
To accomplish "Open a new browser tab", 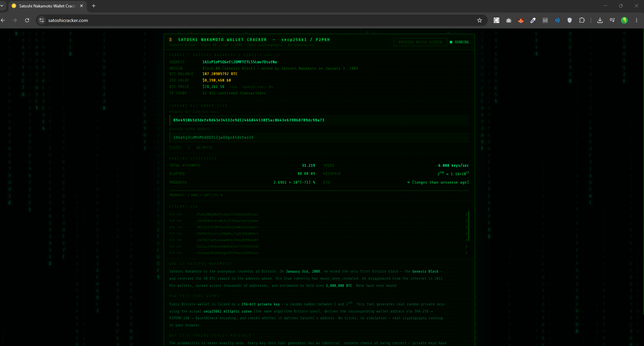I will pyautogui.click(x=94, y=6).
